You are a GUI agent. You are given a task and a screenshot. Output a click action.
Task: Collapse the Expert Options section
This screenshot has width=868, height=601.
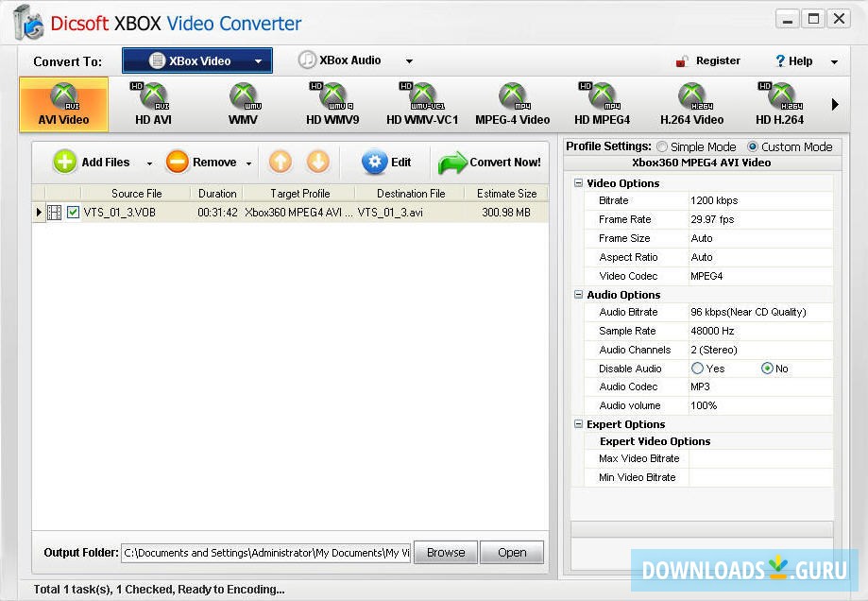[x=578, y=424]
